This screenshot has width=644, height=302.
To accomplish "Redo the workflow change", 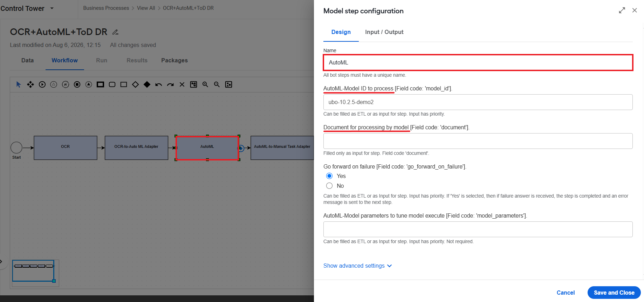I will coord(170,84).
